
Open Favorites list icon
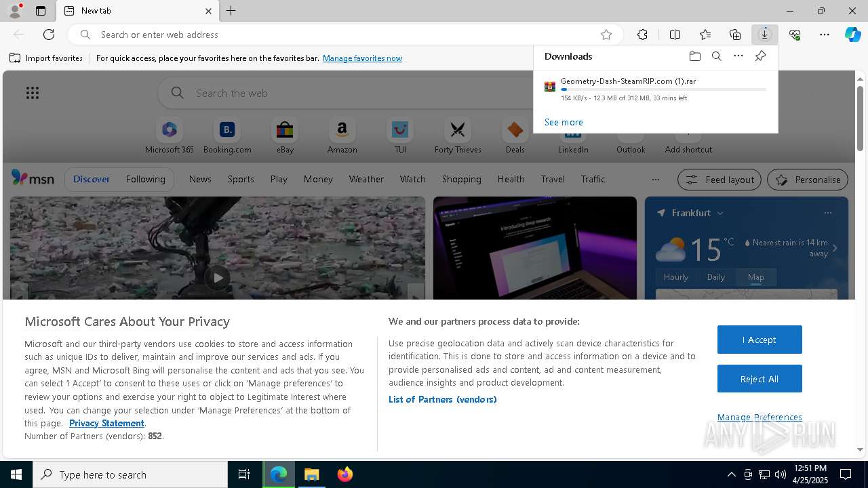[x=705, y=35]
